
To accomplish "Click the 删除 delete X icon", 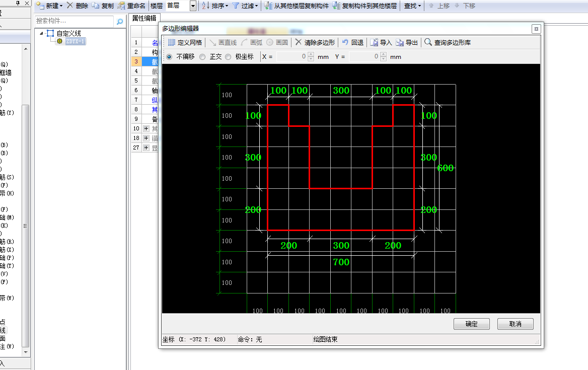I will pos(70,5).
